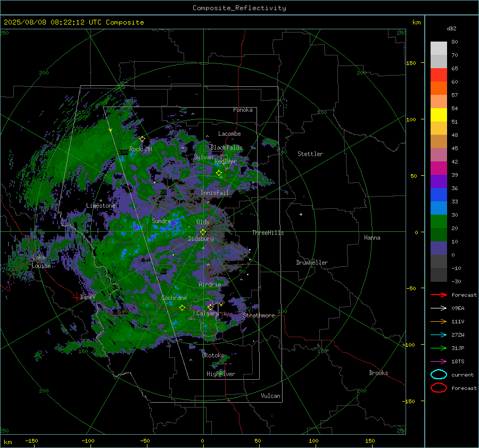The width and height of the screenshot is (479, 448).
Task: Click the Strathmore map label
Action: pyautogui.click(x=259, y=315)
